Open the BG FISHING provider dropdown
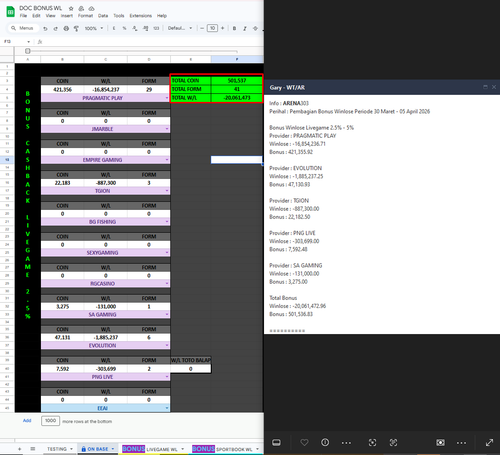 click(x=167, y=222)
